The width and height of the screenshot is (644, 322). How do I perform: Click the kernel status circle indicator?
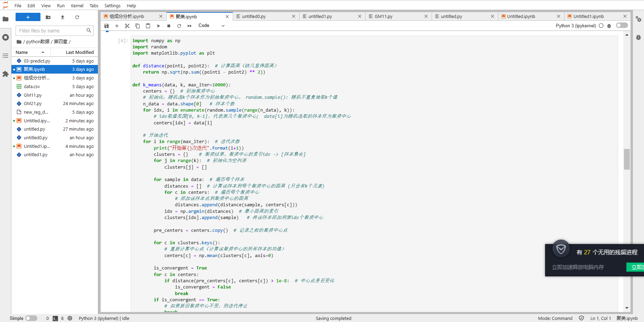601,26
